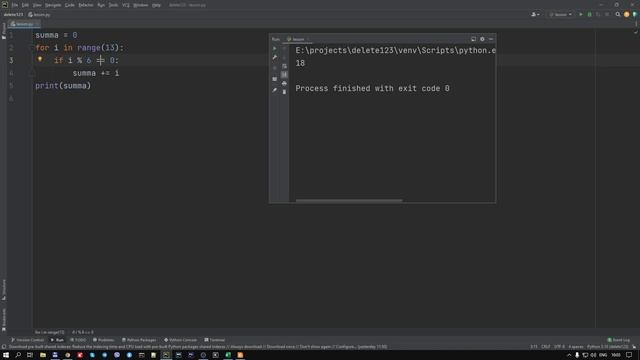Open Run tool window tab at bottom

click(57, 340)
